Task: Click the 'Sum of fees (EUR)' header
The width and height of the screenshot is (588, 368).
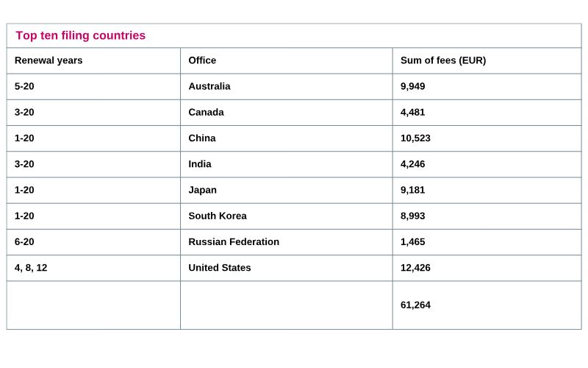Action: (x=442, y=60)
